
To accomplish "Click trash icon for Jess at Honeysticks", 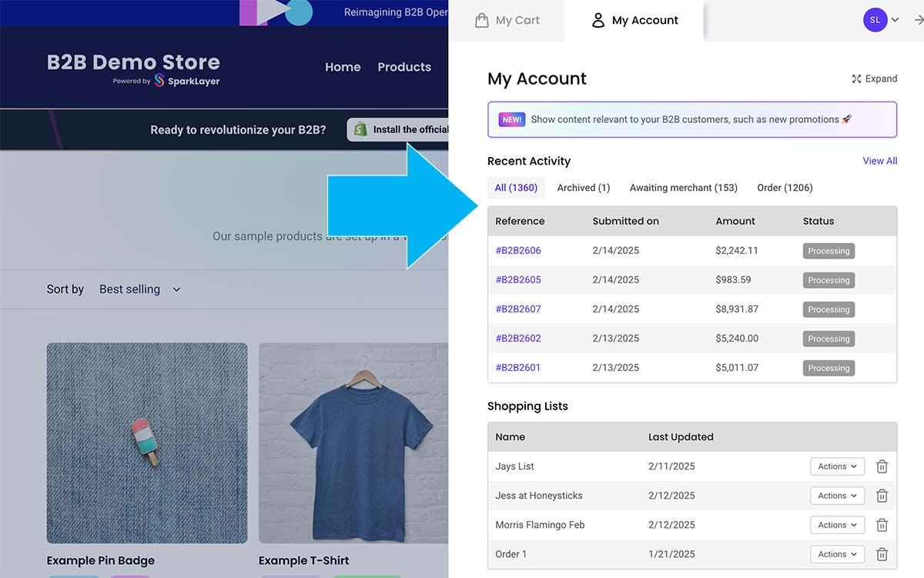I will click(882, 496).
